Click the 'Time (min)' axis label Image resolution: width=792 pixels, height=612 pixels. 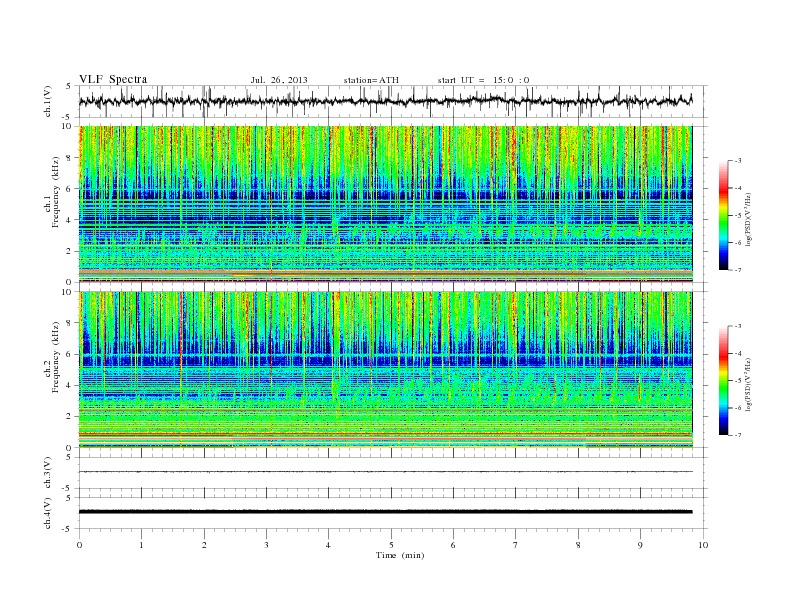coord(400,555)
